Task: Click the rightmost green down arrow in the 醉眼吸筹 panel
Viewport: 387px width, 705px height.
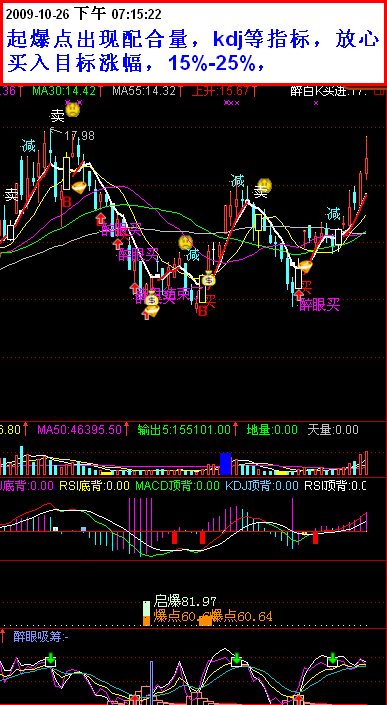Action: click(332, 659)
